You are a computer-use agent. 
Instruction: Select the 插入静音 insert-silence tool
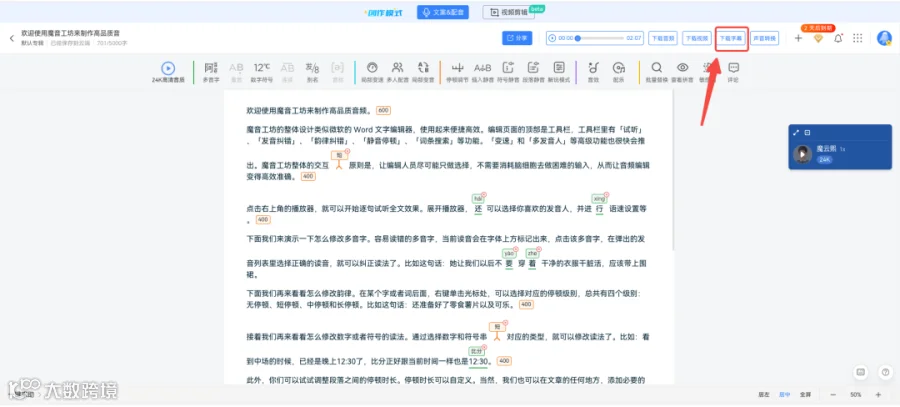(483, 72)
